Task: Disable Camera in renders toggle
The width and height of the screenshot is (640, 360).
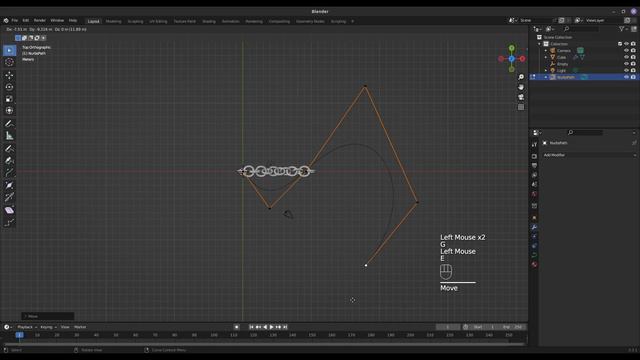Action: [x=633, y=51]
